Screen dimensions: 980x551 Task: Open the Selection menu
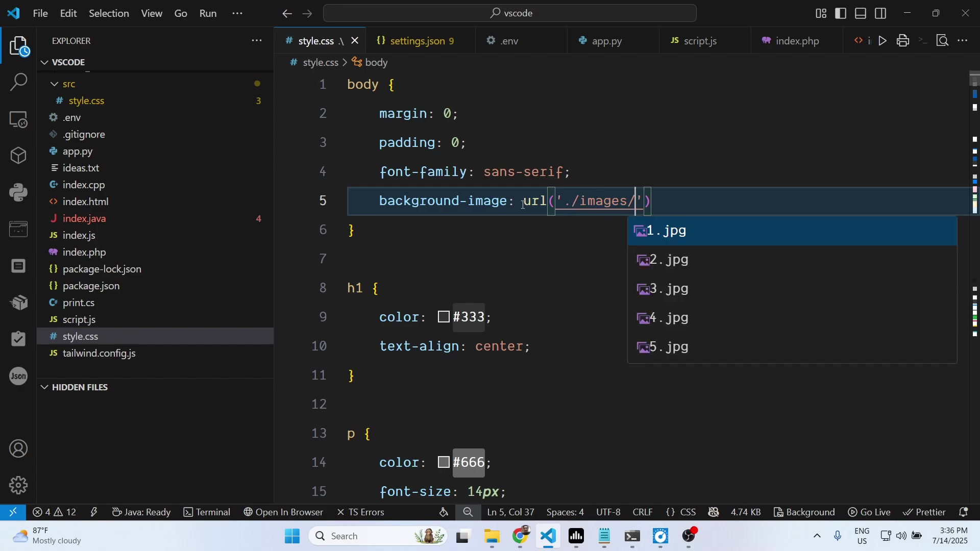point(109,14)
